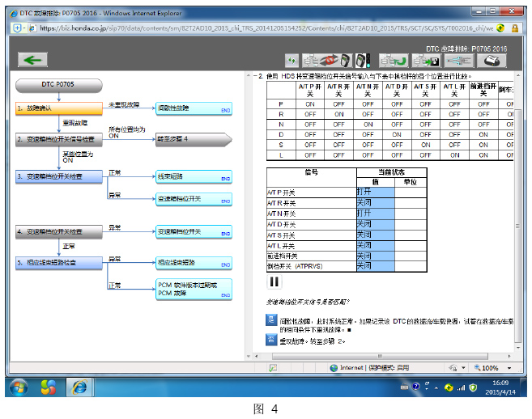Image resolution: width=532 pixels, height=419 pixels.
Task: Collapse step 2 with the minus toggle
Action: [255, 76]
